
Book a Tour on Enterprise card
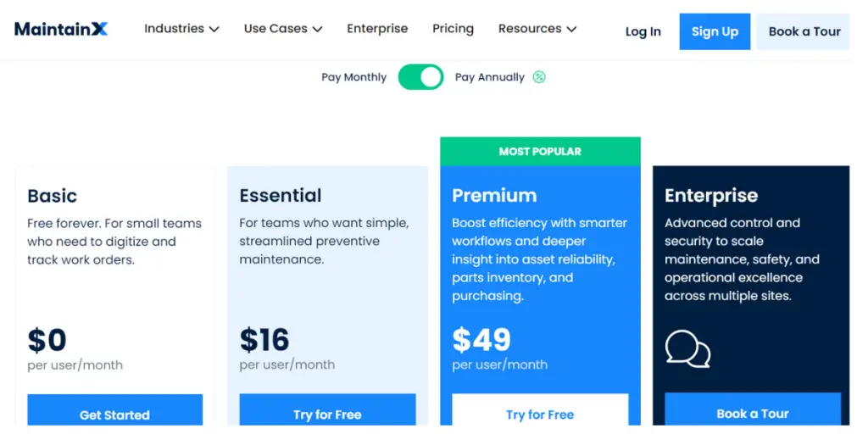pos(752,413)
